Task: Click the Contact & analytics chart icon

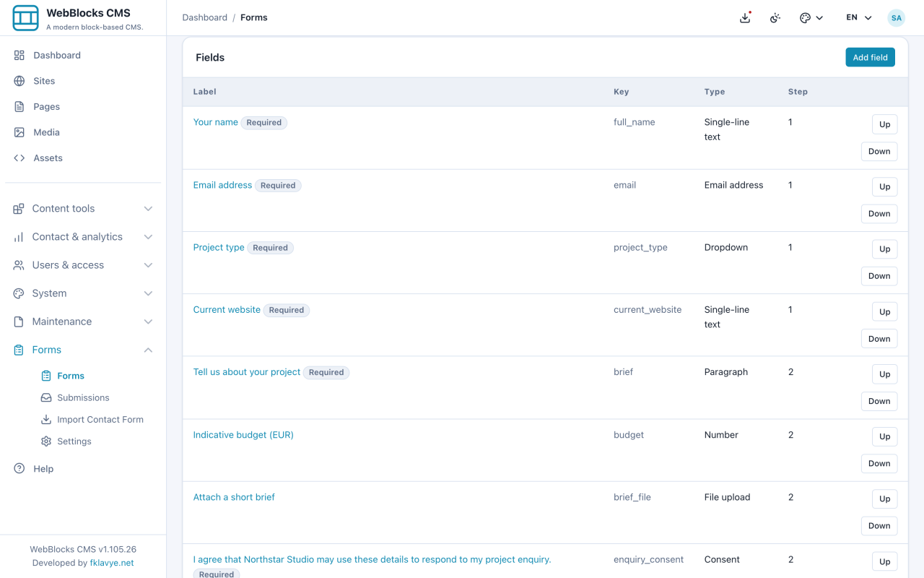Action: 19,237
